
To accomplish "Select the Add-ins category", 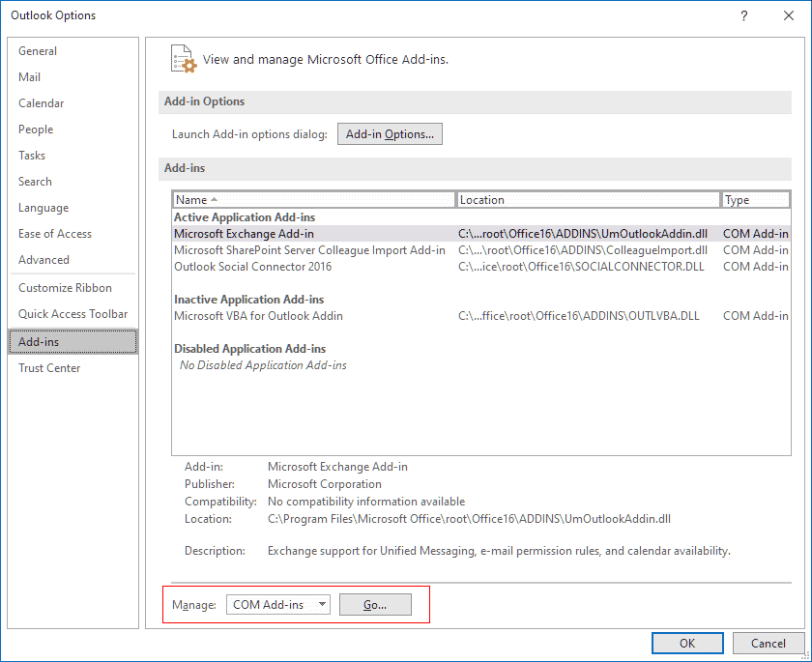I will pos(73,341).
